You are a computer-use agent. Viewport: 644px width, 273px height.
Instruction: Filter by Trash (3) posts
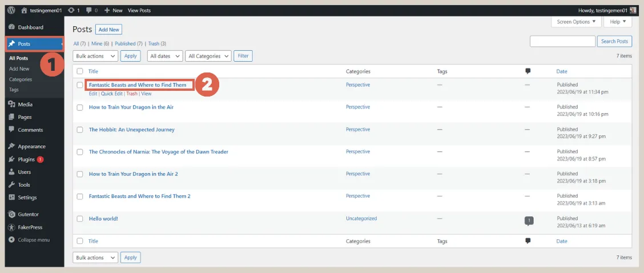157,43
